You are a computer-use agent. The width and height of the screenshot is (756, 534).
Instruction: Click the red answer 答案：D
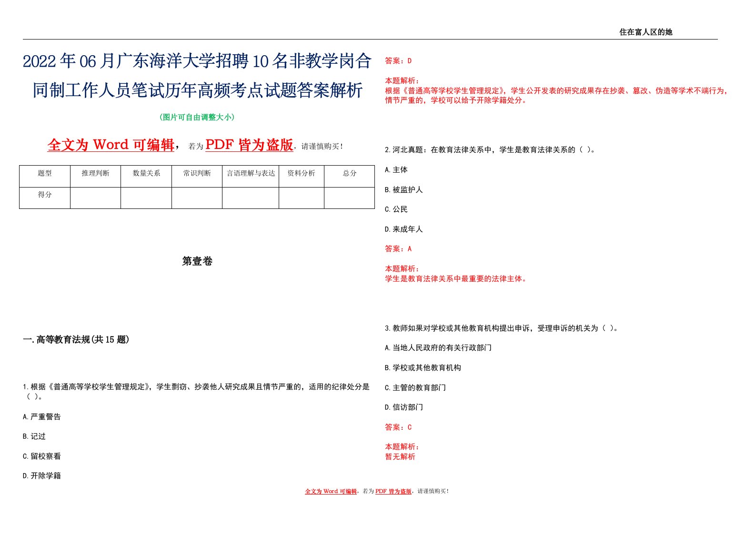[398, 61]
